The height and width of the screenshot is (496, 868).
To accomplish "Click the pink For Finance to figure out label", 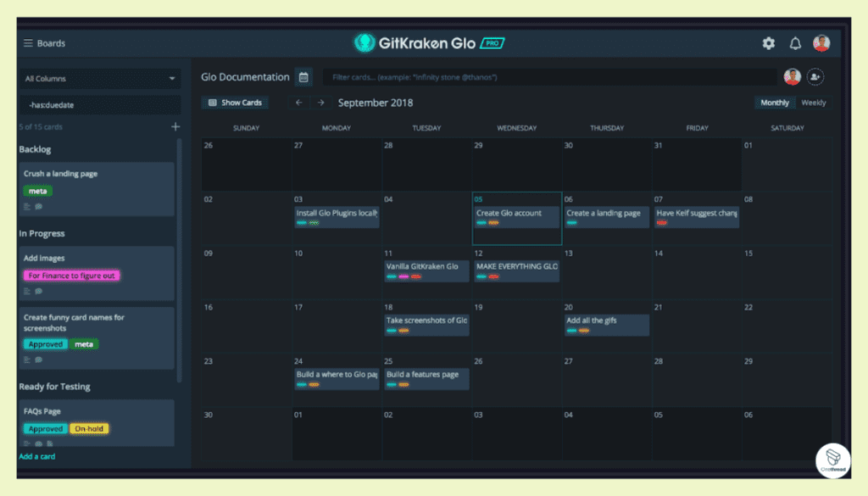I will point(71,276).
